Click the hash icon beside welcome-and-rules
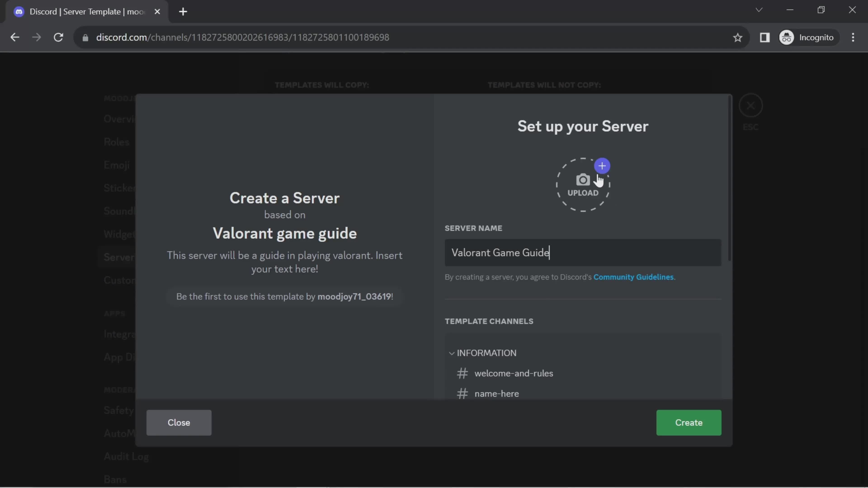 (462, 373)
